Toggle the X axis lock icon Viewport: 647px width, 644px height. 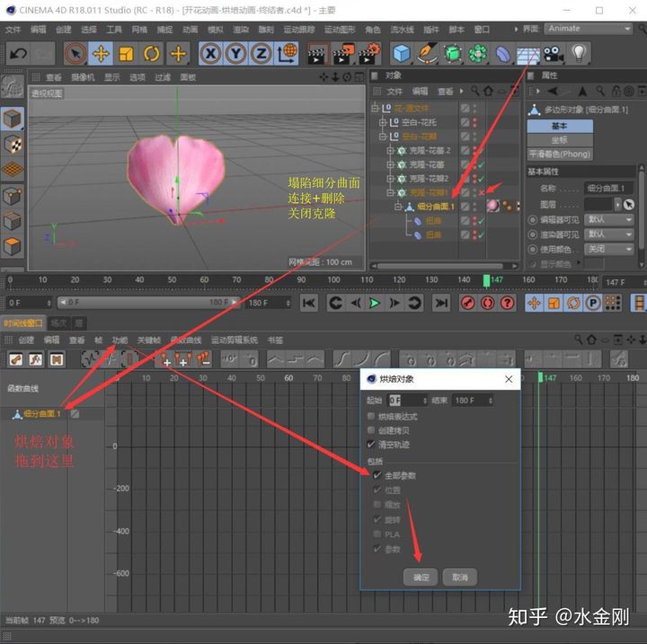coord(210,53)
